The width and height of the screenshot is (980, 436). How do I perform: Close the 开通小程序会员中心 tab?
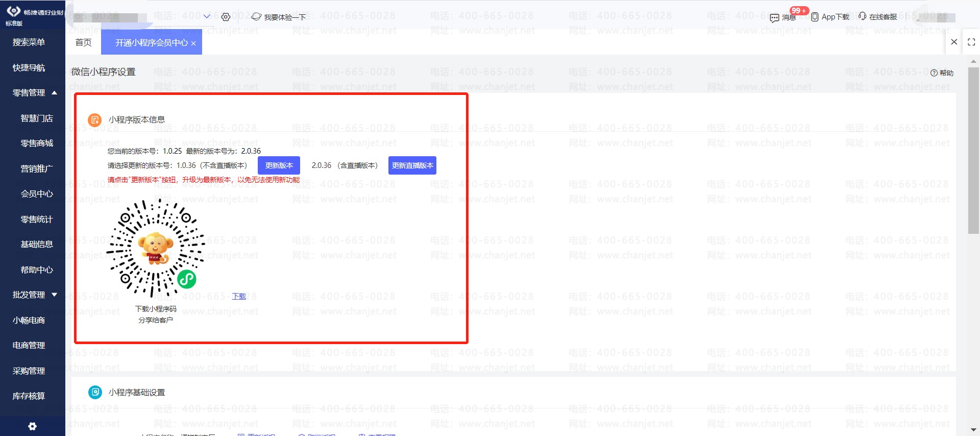click(x=193, y=43)
